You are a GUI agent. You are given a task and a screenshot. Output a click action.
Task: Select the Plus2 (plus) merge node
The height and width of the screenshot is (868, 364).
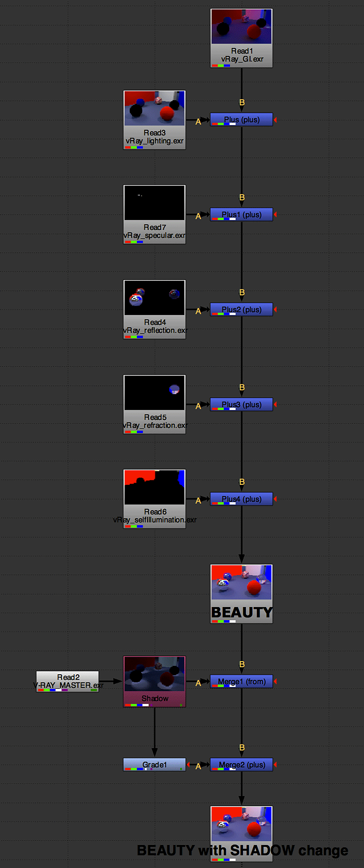point(242,310)
